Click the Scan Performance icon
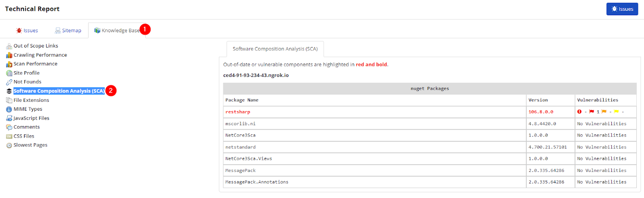The width and height of the screenshot is (644, 198). (9, 64)
